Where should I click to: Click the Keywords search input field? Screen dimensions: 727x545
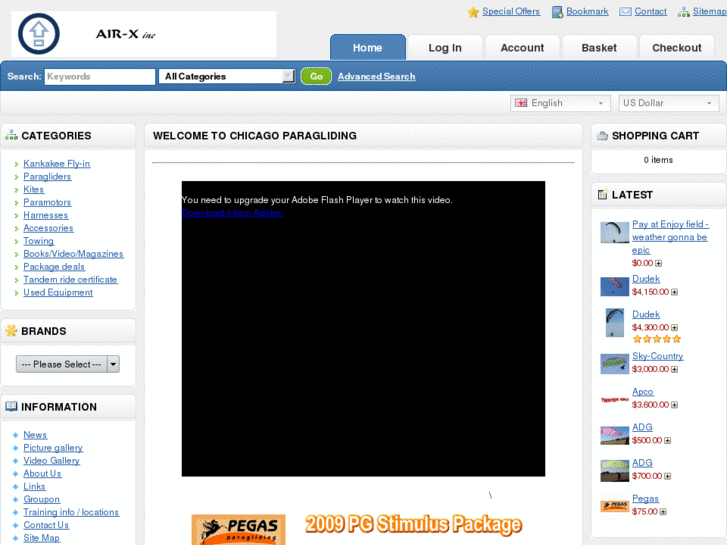click(x=100, y=77)
